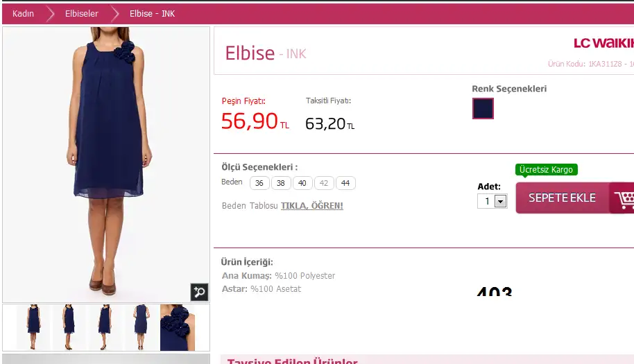Screen dimensions: 634x364
Task: Click the LC Waikiki brand logo
Action: click(603, 43)
